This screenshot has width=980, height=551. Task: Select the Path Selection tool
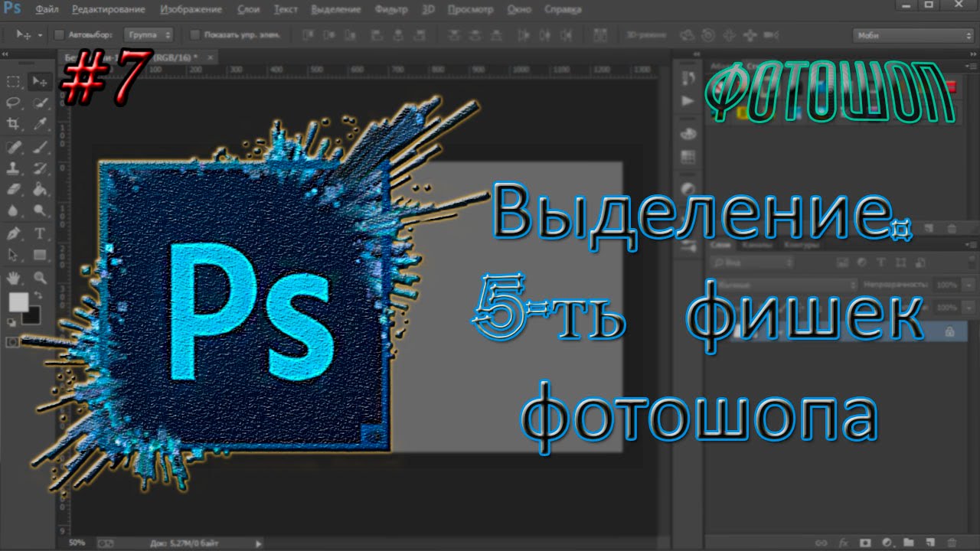14,255
